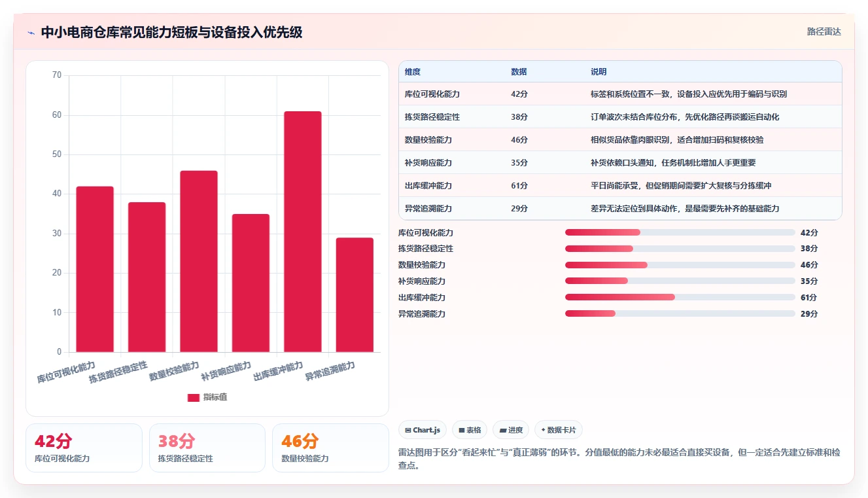Open the 42分 库位可视化能力 card
The width and height of the screenshot is (868, 498).
point(84,448)
